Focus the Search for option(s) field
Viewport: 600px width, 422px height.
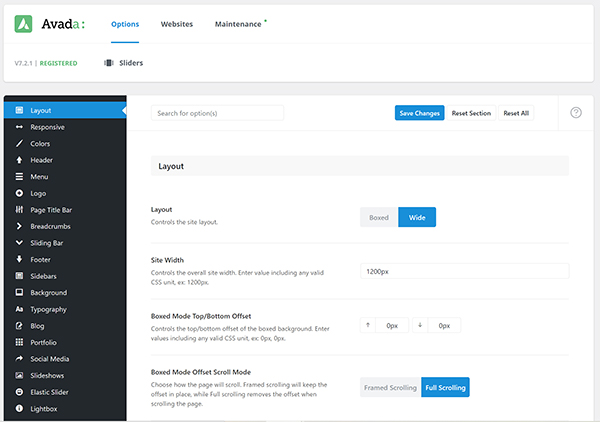(217, 113)
